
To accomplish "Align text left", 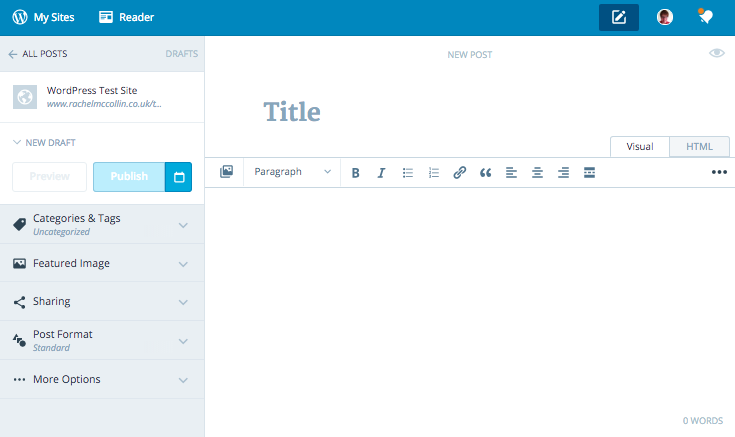I will coord(511,173).
